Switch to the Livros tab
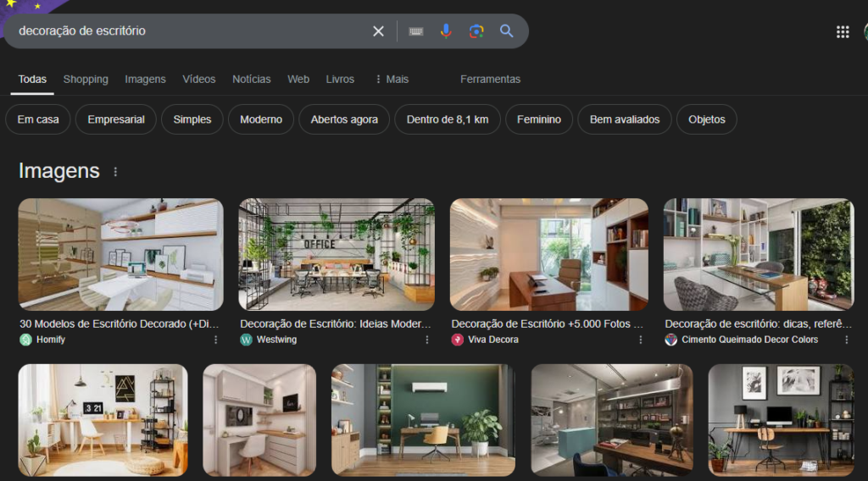868x481 pixels. coord(340,79)
